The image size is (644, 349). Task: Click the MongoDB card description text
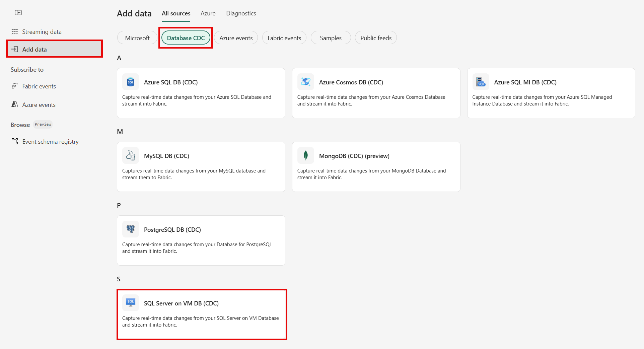372,174
